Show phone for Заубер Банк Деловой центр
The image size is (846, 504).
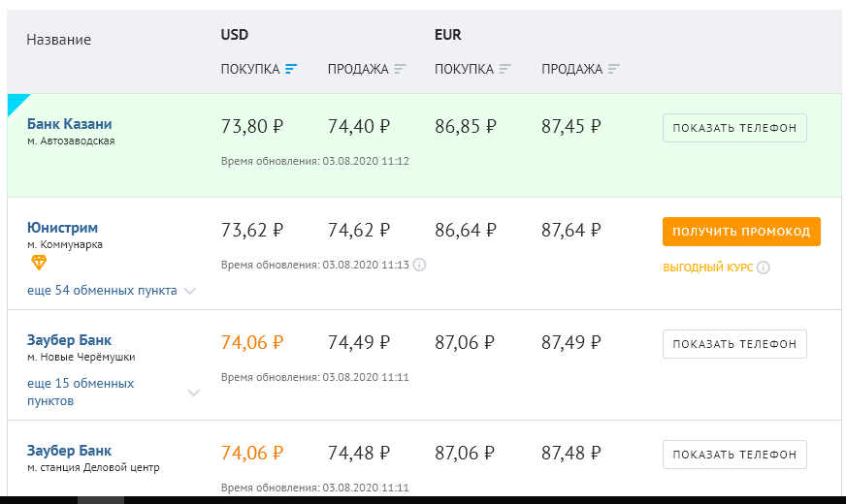(734, 455)
